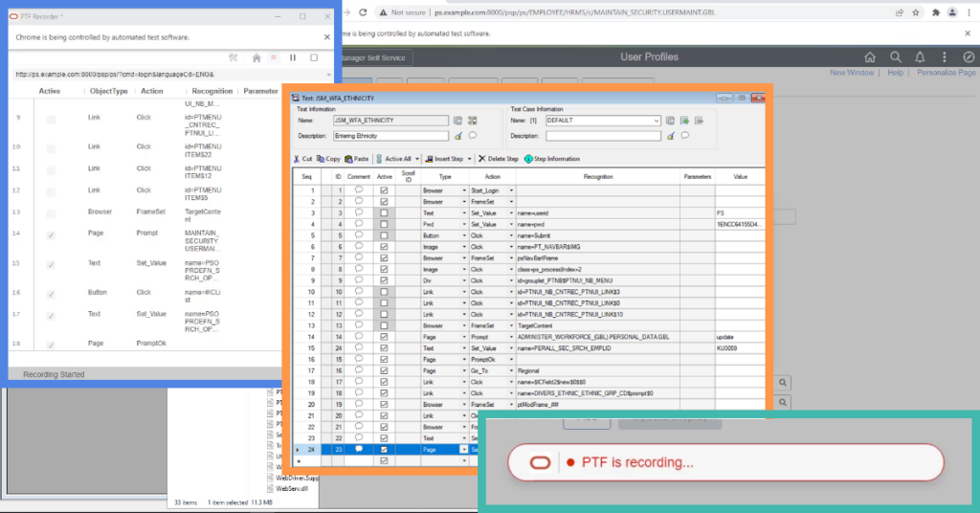Open the Insert Step dropdown arrow
Screen dimensions: 980x513
click(x=469, y=159)
